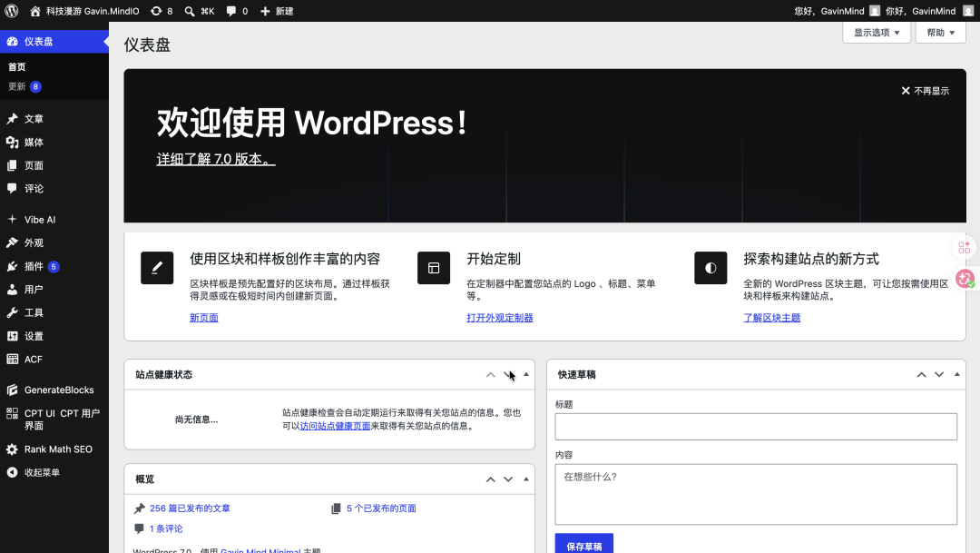Collapse the 快速草稿 panel

click(x=957, y=375)
